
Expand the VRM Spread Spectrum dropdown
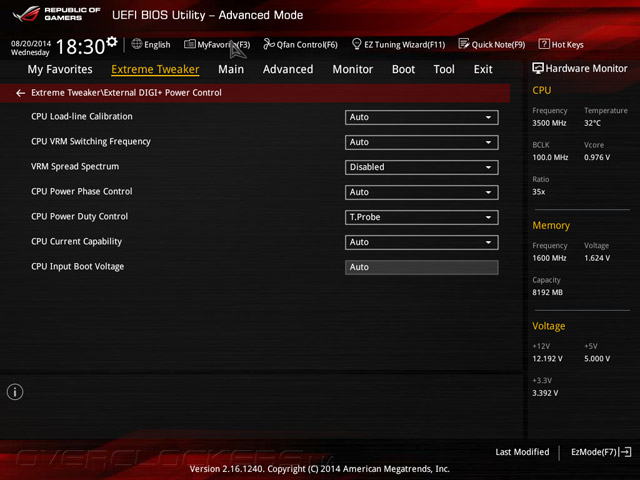click(x=421, y=167)
